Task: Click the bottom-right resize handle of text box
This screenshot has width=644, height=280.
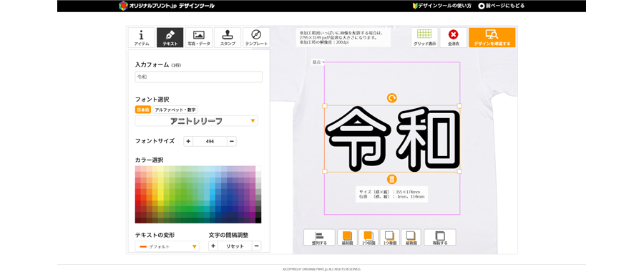Action: coord(459,171)
